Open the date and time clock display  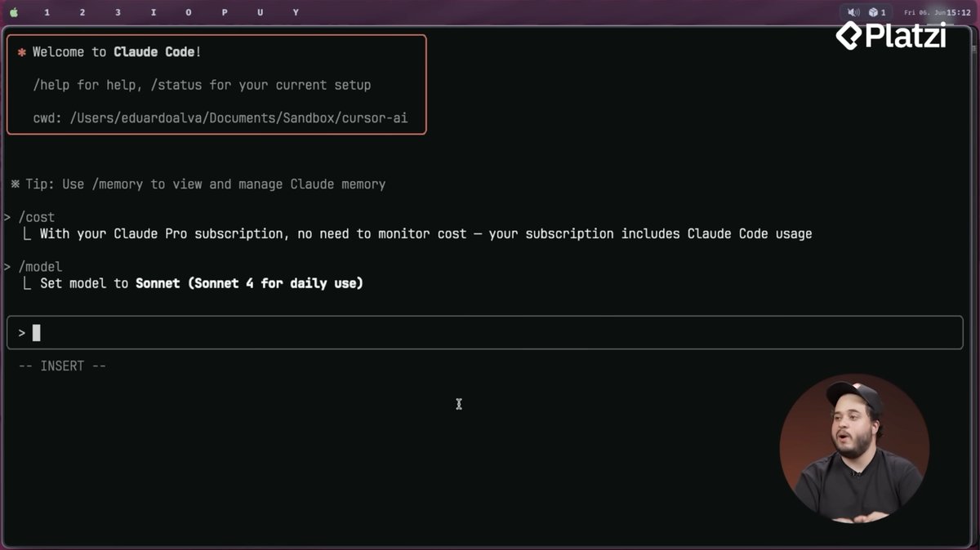click(x=938, y=12)
